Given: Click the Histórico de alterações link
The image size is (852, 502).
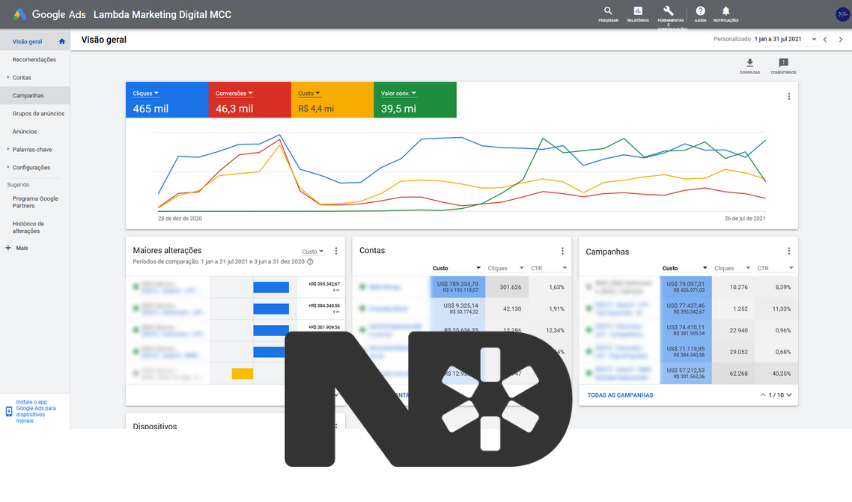Looking at the screenshot, I should 28,227.
